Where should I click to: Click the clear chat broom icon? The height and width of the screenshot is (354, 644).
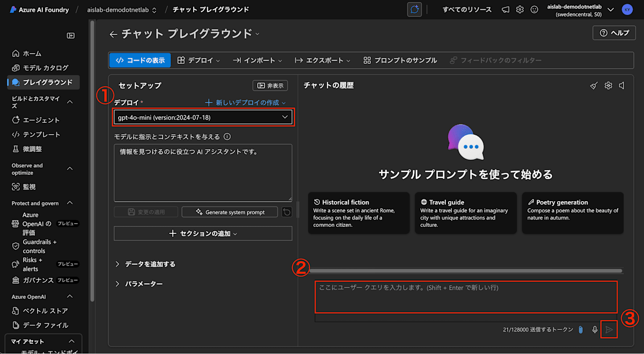click(594, 85)
